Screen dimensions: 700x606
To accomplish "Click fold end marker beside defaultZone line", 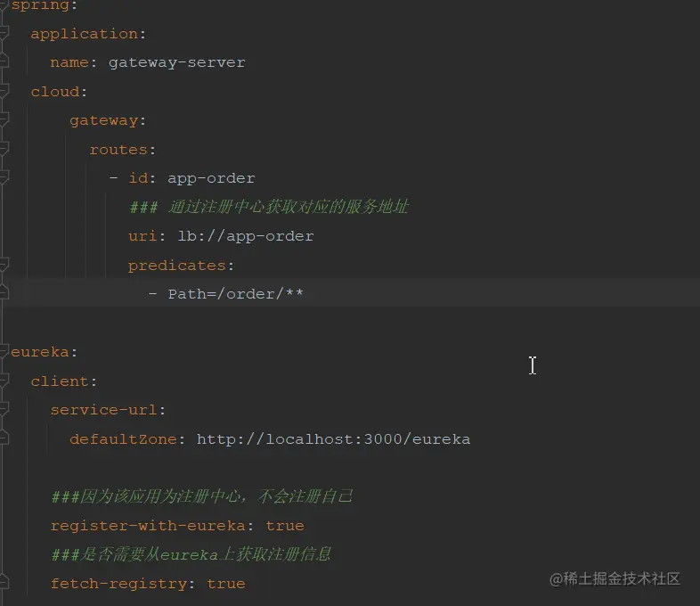I will pos(4,438).
